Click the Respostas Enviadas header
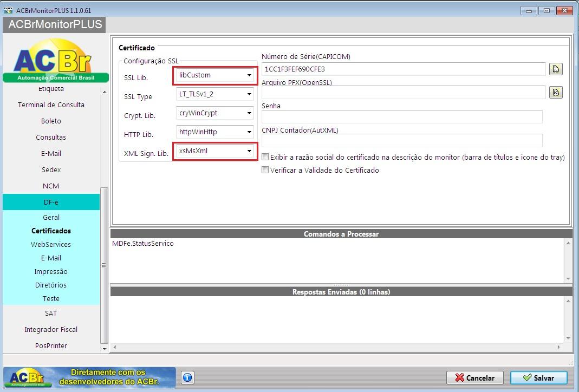 point(341,292)
